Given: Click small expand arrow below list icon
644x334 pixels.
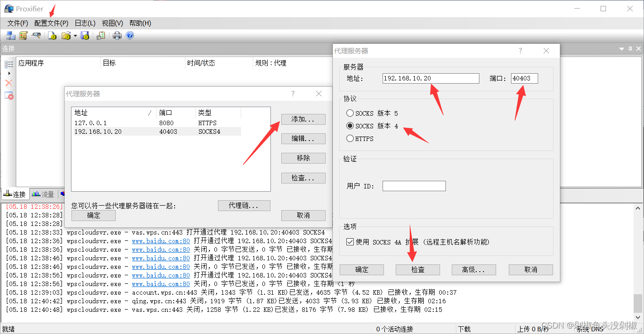Looking at the screenshot, I should pyautogui.click(x=9, y=73).
